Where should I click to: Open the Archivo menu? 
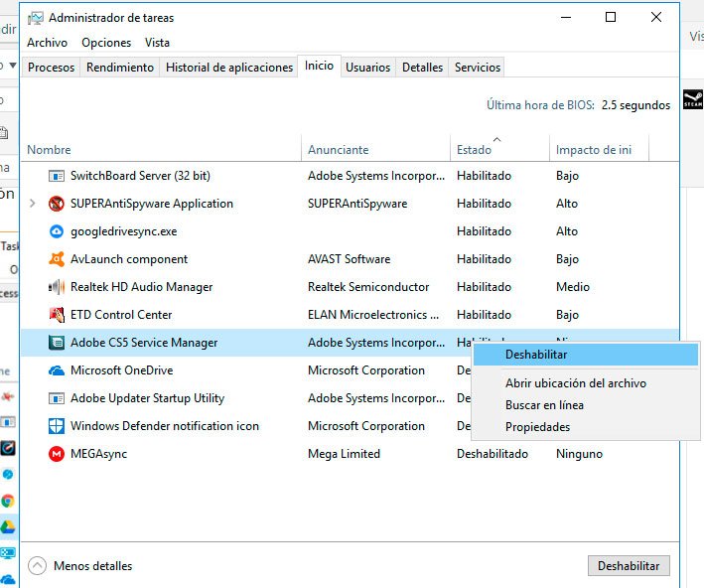(47, 43)
